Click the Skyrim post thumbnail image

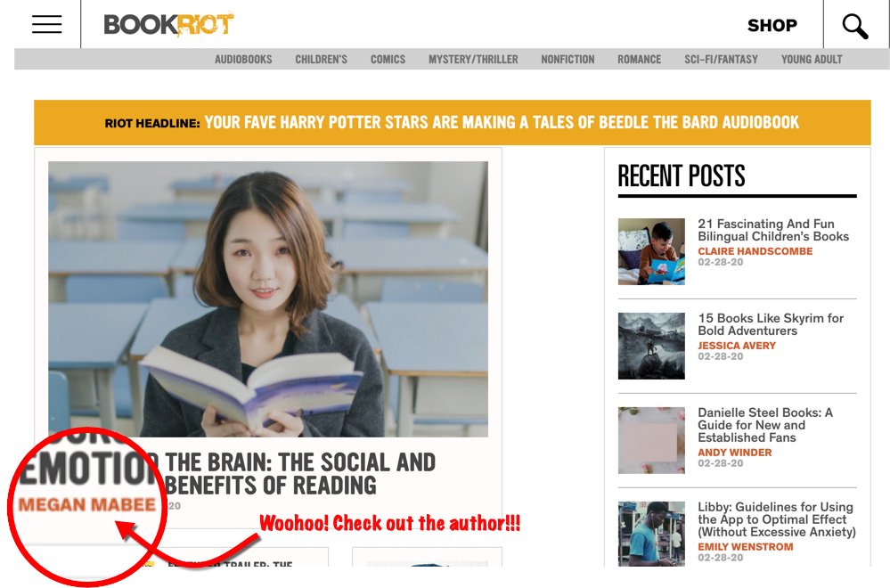point(651,345)
